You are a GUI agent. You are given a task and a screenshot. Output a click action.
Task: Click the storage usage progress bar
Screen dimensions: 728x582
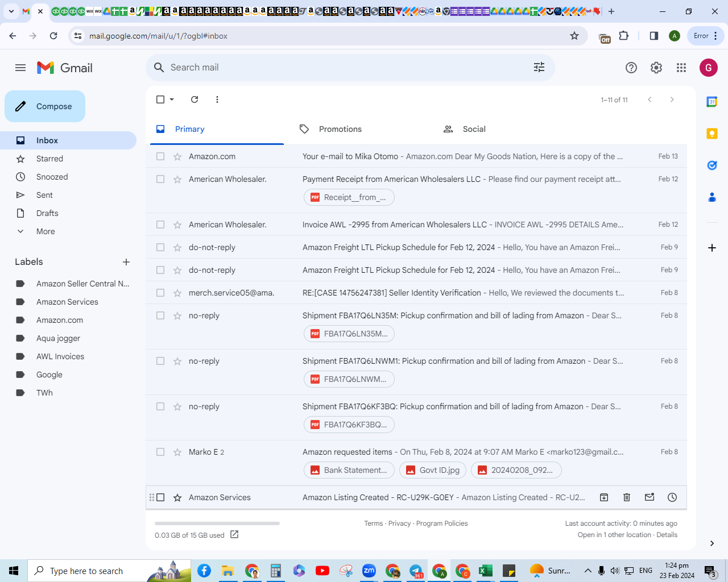[217, 523]
